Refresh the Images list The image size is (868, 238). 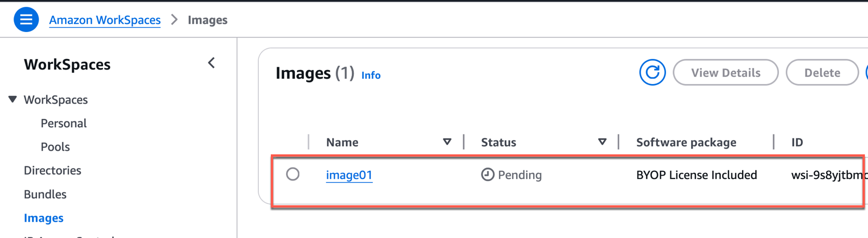[x=652, y=73]
